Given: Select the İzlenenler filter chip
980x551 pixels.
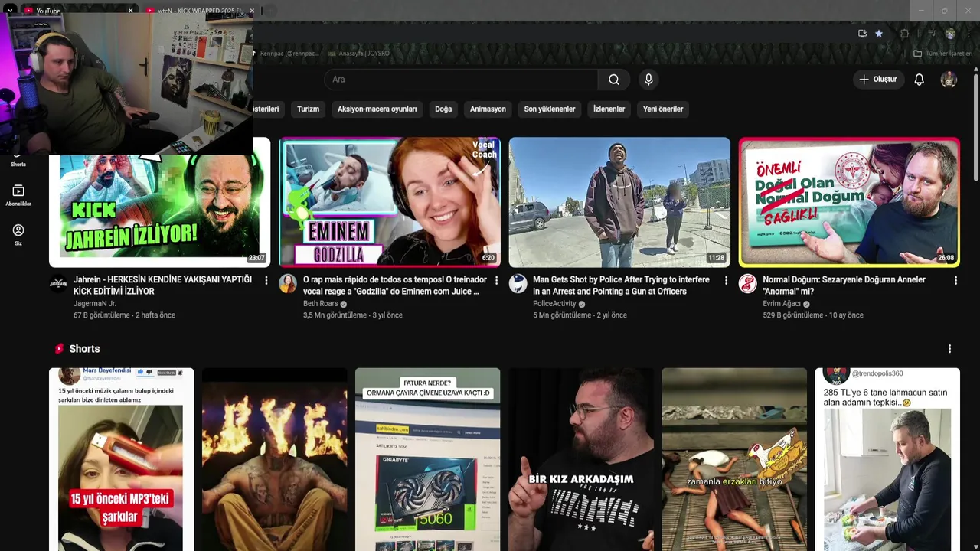Looking at the screenshot, I should click(609, 109).
